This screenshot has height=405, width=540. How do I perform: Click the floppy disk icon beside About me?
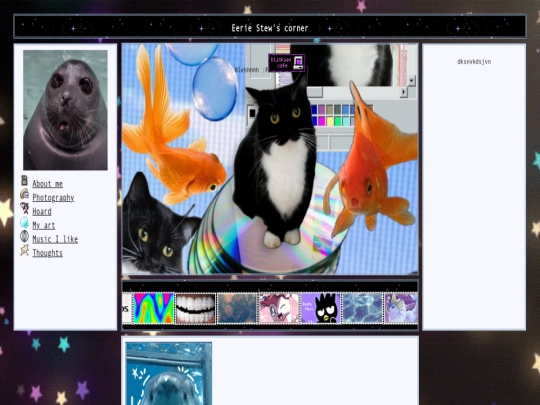tap(24, 180)
